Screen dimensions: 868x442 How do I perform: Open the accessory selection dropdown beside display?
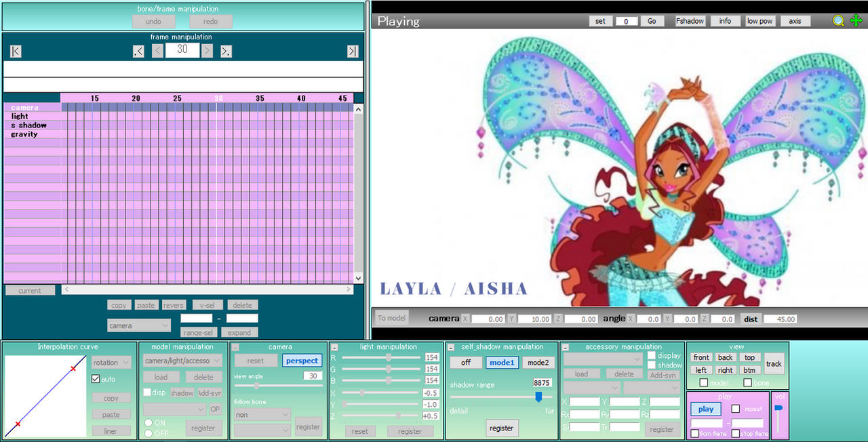point(603,358)
